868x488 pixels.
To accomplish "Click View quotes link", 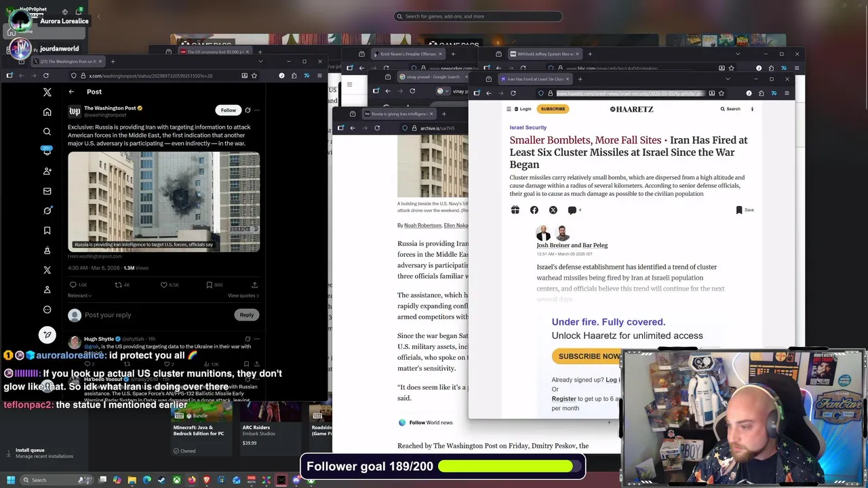I will click(x=243, y=296).
